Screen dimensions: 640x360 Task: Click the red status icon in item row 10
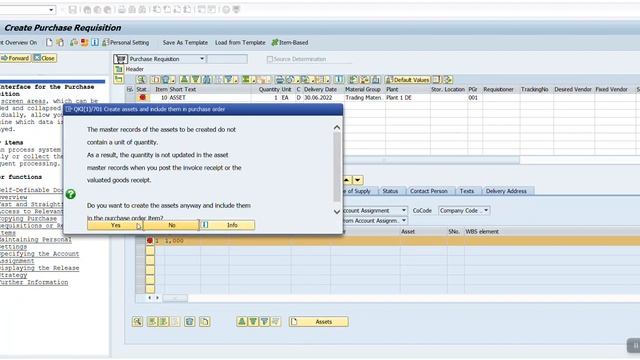pos(142,98)
